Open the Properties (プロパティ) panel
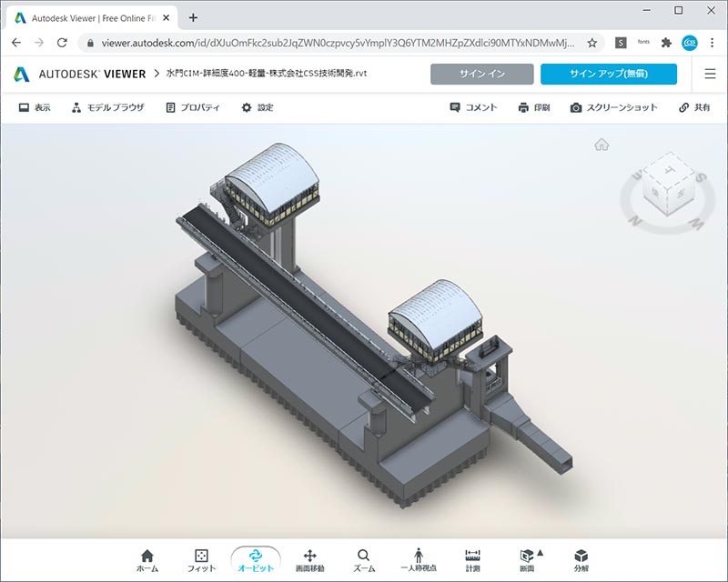This screenshot has width=728, height=582. (x=193, y=107)
